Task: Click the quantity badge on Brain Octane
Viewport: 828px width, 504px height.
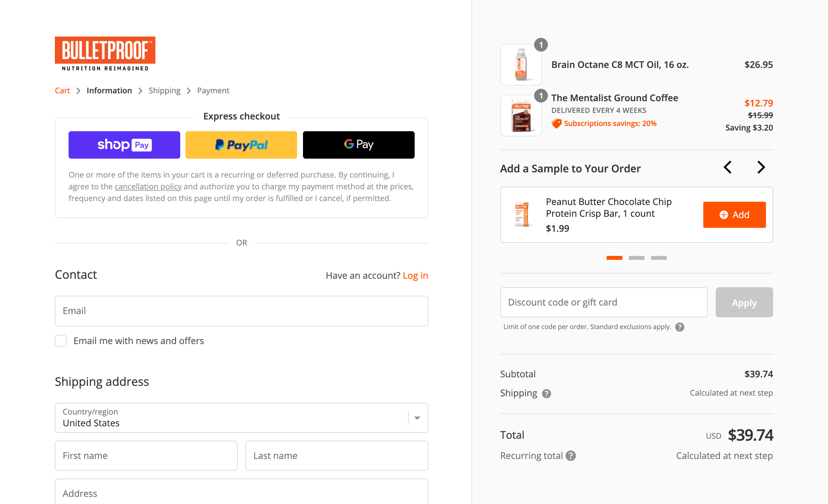Action: click(541, 45)
